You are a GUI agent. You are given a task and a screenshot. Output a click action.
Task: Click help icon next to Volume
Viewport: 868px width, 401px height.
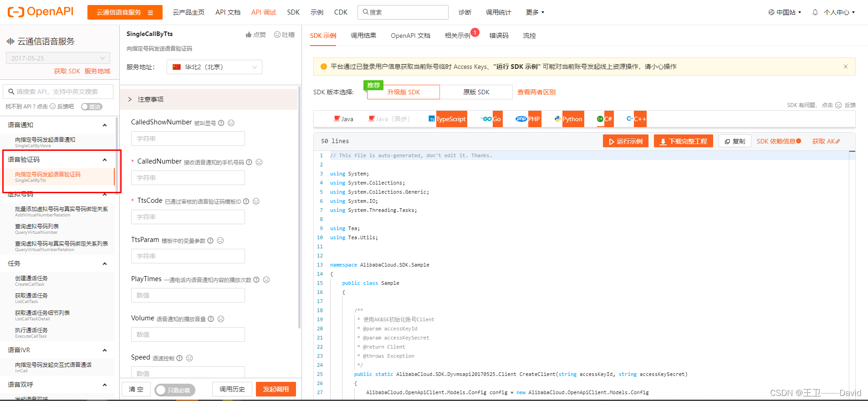[211, 319]
